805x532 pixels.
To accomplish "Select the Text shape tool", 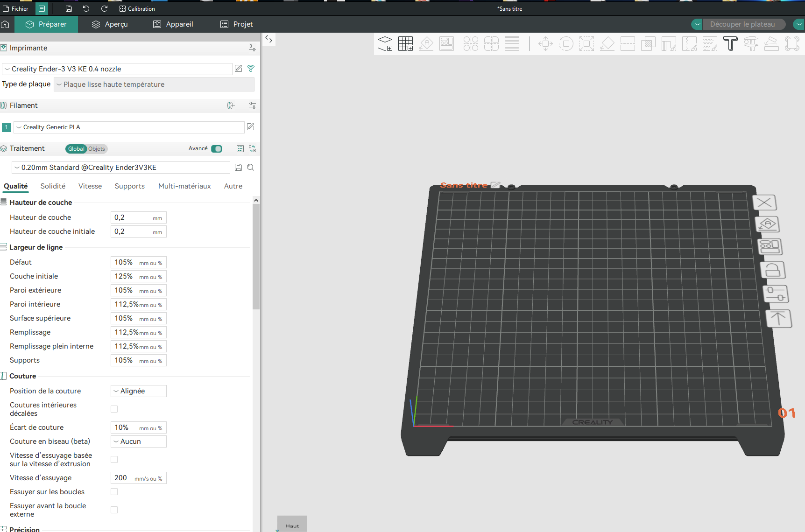I will tap(730, 44).
